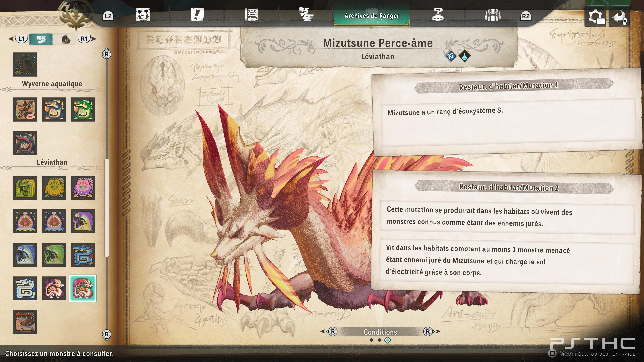This screenshot has width=644, height=362.
Task: Select the orange-brown aquatic wyvern icon
Action: [x=25, y=109]
